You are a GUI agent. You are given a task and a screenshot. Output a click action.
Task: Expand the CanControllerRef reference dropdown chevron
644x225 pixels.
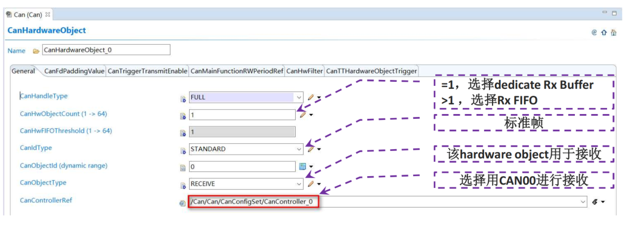(x=583, y=202)
